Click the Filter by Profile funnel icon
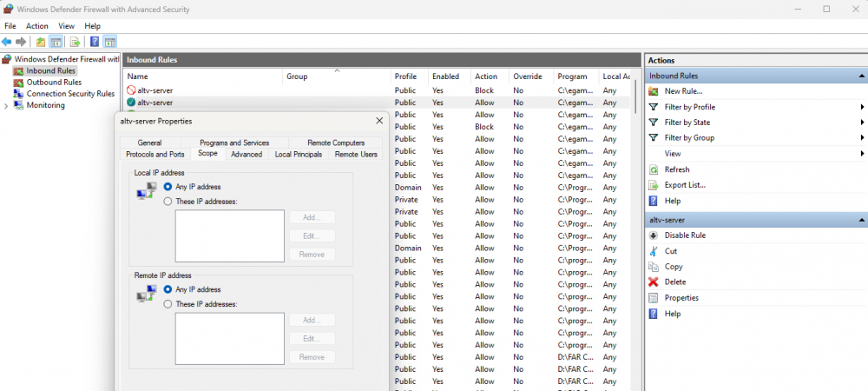This screenshot has width=868, height=391. point(654,107)
